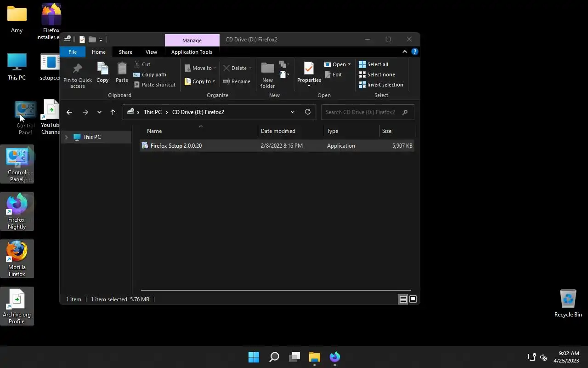Viewport: 588px width, 368px height.
Task: Sort by Date modified column header
Action: (291, 131)
